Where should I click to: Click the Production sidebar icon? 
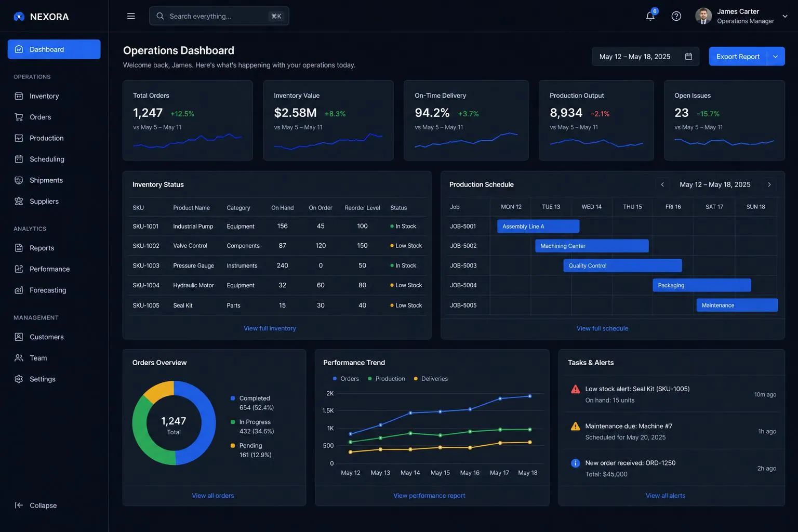pos(19,138)
